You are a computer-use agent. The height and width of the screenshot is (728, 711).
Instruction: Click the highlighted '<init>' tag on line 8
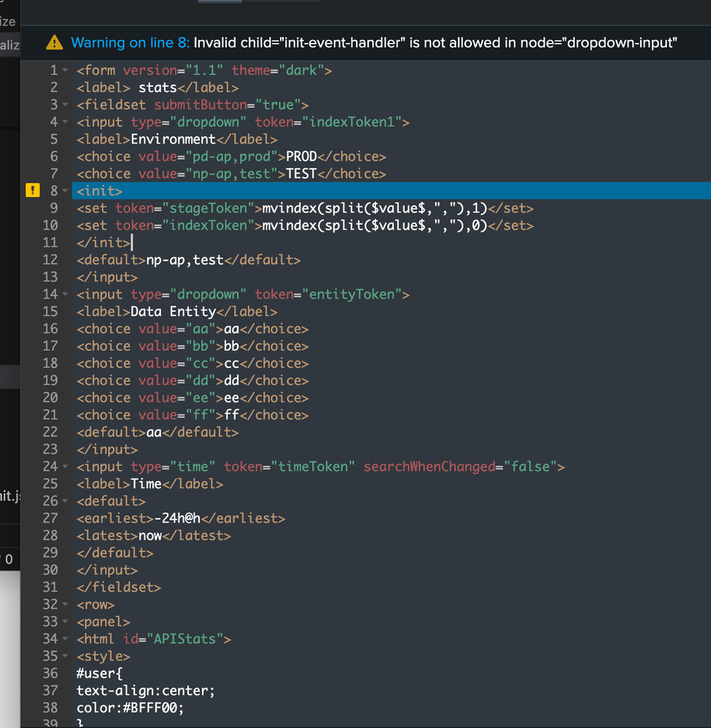tap(99, 191)
